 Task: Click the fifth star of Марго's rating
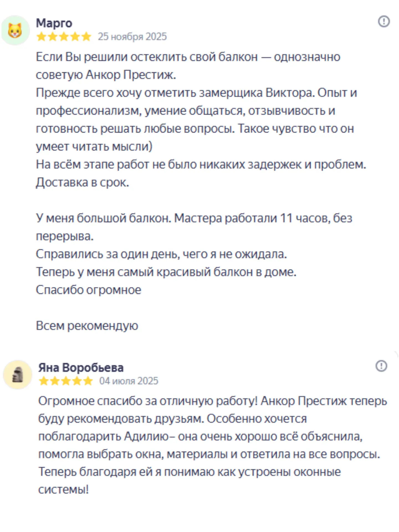click(86, 37)
